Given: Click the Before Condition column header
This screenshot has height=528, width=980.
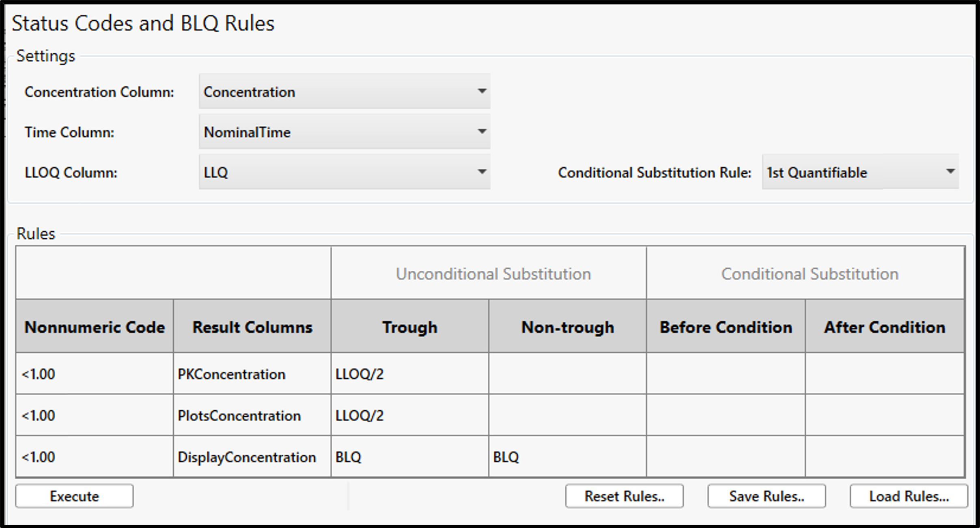Looking at the screenshot, I should click(726, 327).
